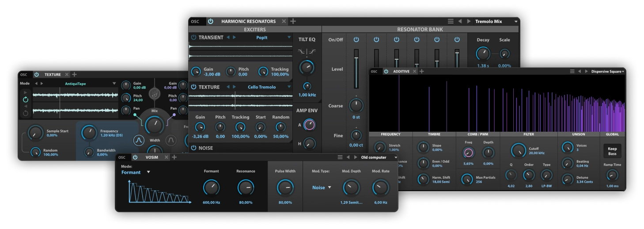The width and height of the screenshot is (644, 229).
Task: Click previous preset arrow beside Dispersive Square
Action: coord(579,71)
